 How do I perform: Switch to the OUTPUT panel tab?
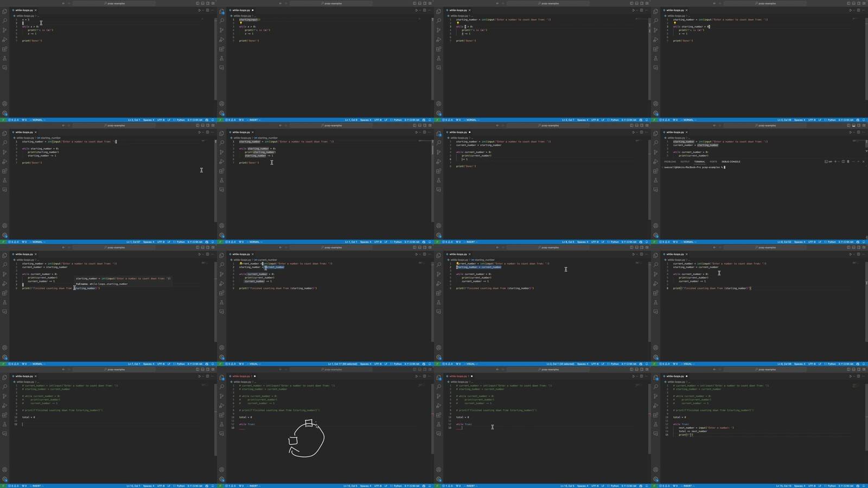click(685, 162)
